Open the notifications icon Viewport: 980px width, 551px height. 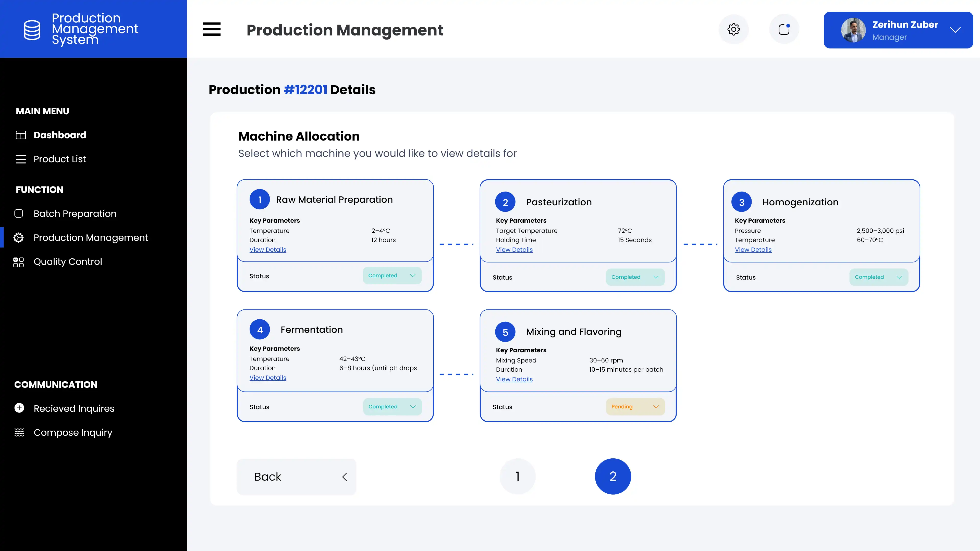tap(784, 29)
